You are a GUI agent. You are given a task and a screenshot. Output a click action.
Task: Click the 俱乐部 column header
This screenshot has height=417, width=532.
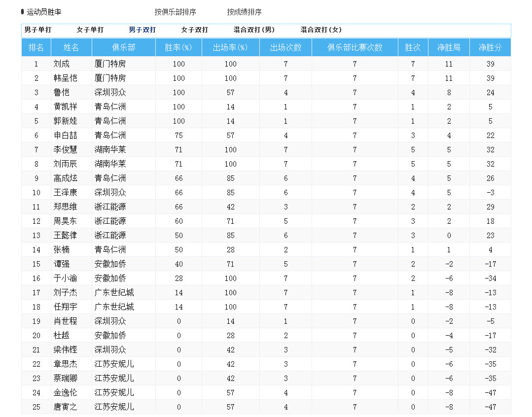point(123,47)
